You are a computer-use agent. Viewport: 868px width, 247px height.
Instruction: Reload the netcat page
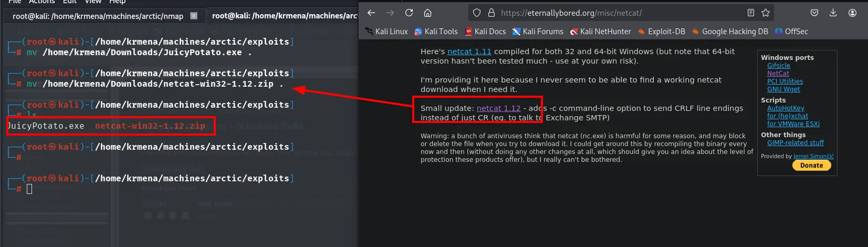tap(409, 13)
